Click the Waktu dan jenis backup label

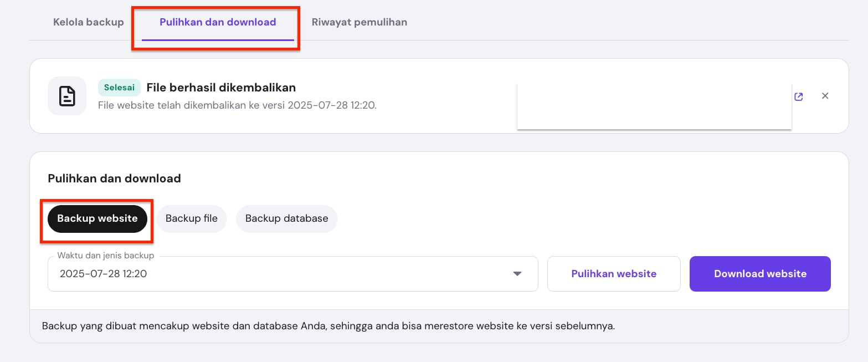coord(106,256)
